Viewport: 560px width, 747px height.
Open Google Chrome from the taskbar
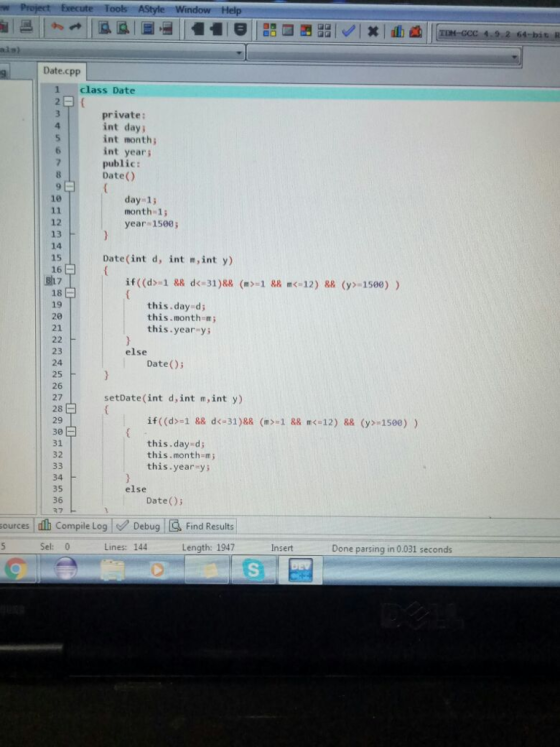pos(16,569)
